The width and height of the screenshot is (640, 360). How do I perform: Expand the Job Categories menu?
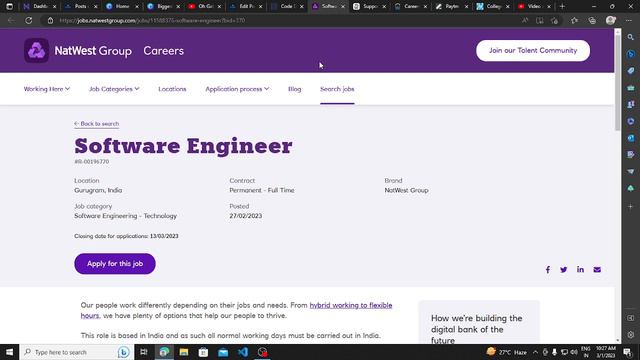114,89
